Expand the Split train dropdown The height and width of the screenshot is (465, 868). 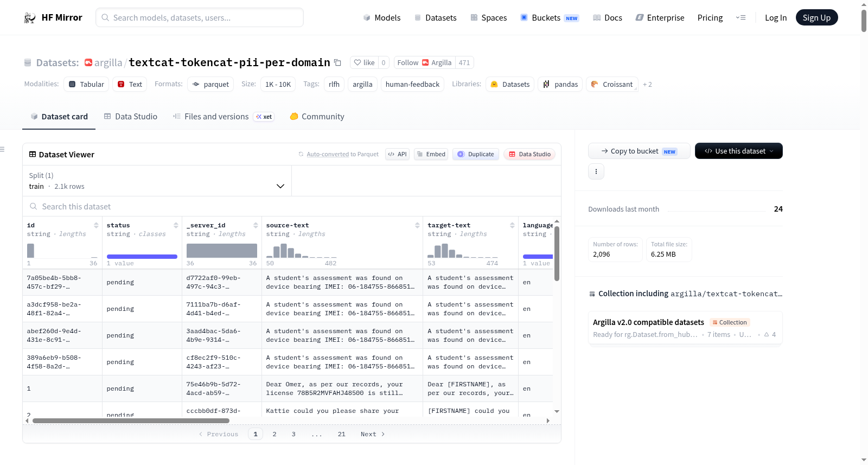click(x=157, y=181)
